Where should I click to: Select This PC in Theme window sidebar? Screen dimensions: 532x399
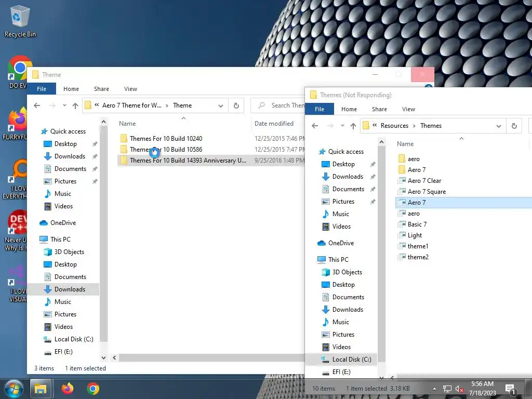pyautogui.click(x=60, y=239)
